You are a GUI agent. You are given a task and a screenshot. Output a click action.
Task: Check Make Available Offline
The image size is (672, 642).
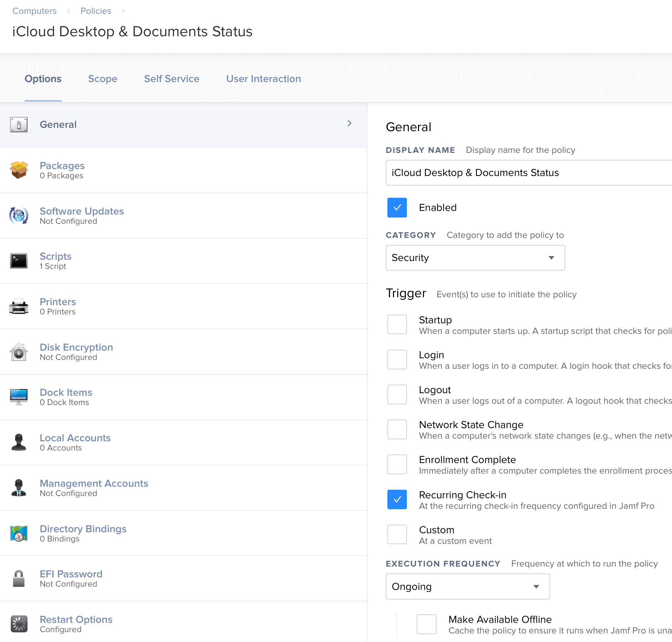(x=427, y=624)
